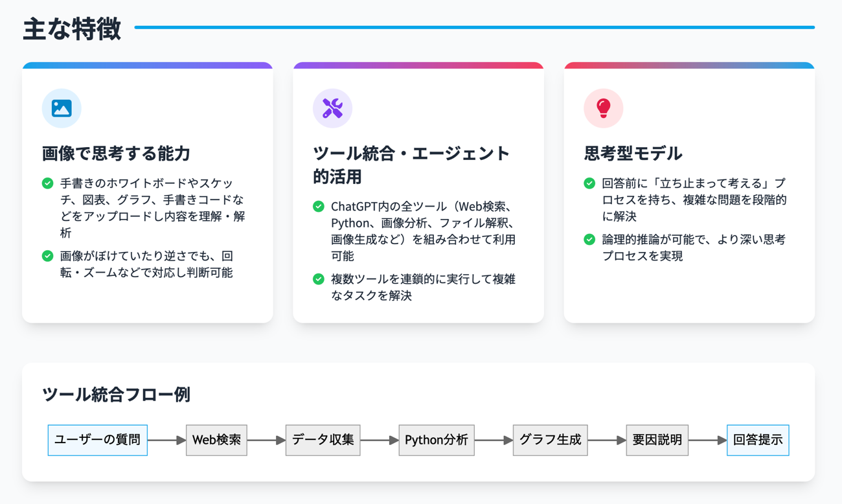Select the ユーザーの質問 flow box
Image resolution: width=842 pixels, height=504 pixels.
point(98,441)
